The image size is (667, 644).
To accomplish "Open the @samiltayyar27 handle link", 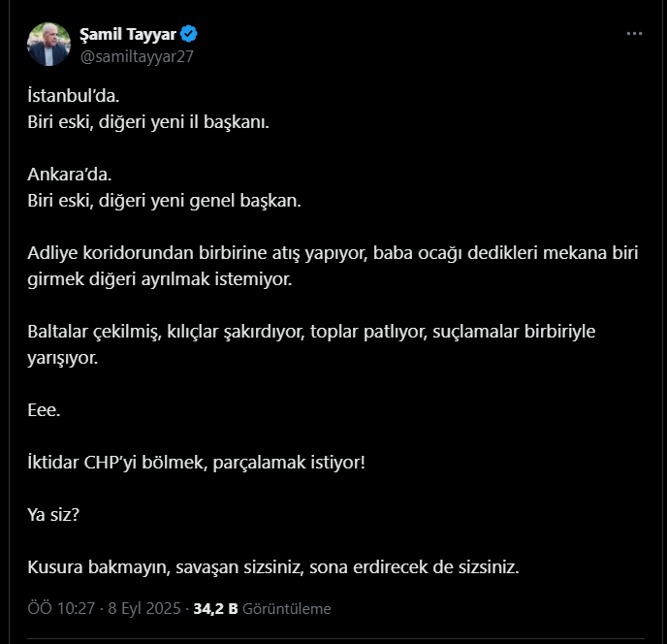I will tap(137, 56).
